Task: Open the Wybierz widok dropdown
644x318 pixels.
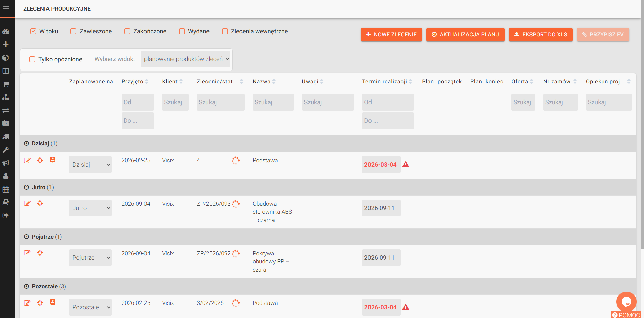Action: [x=186, y=59]
